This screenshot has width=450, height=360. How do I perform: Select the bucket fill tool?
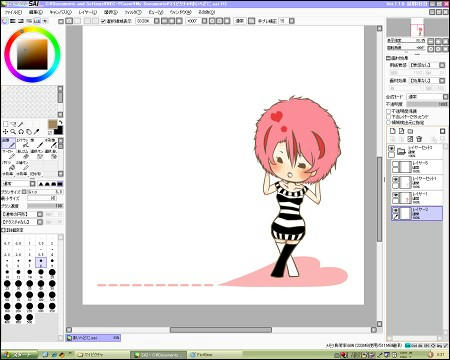tap(9, 165)
